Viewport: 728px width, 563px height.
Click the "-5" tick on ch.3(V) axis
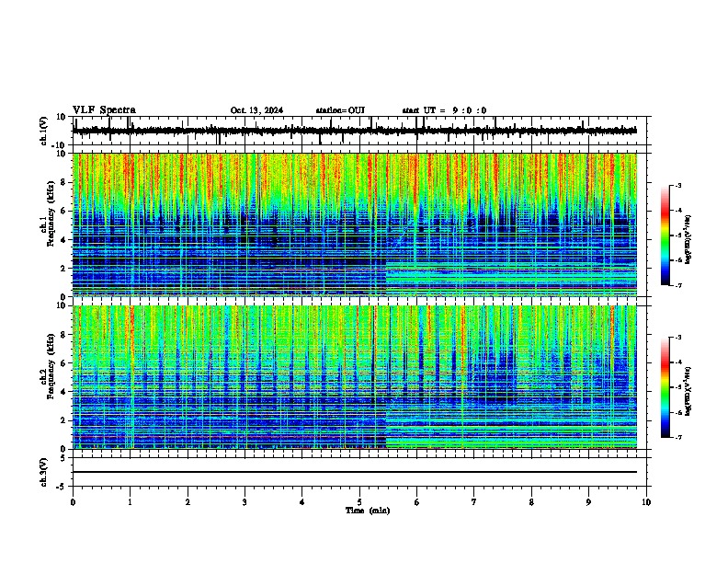coord(63,487)
